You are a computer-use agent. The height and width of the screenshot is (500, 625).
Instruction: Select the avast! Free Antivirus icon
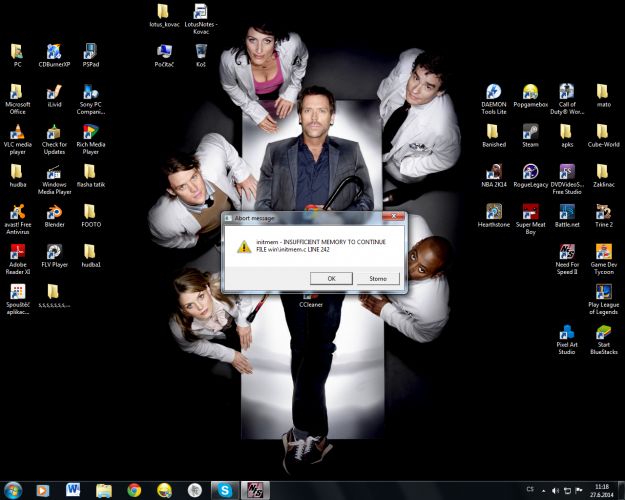18,220
